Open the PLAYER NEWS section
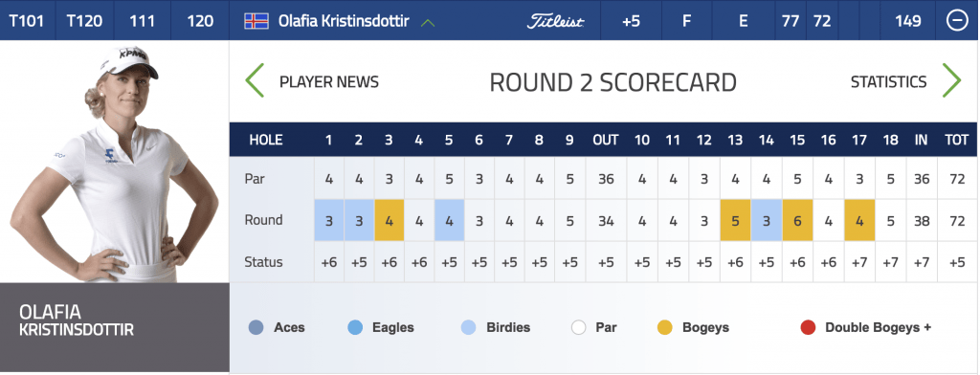 pos(329,82)
